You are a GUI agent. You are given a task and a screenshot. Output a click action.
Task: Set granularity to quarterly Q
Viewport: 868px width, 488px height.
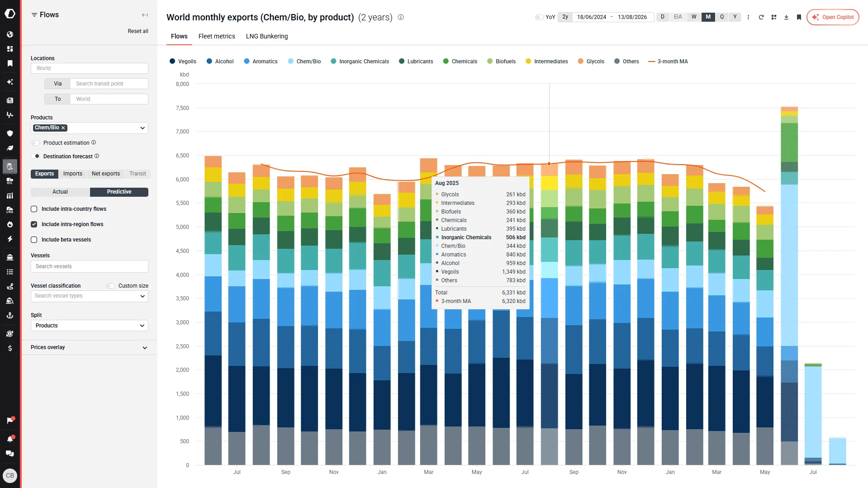pos(722,17)
